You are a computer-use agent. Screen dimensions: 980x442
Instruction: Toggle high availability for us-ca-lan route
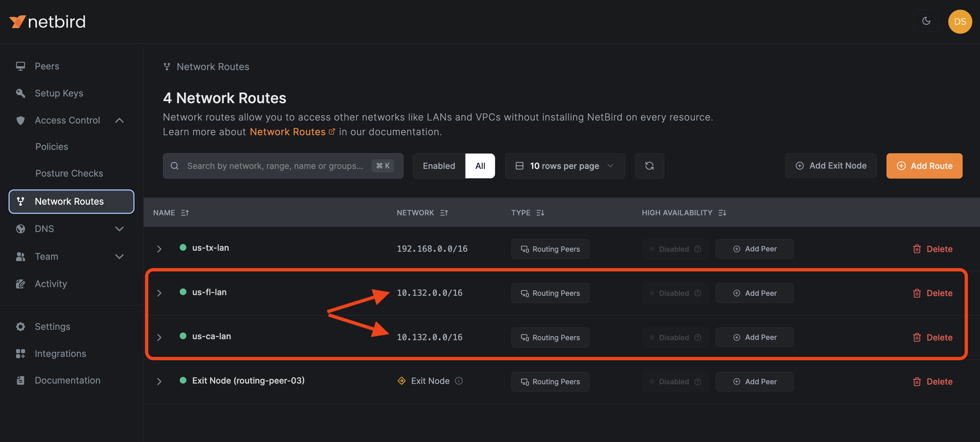click(x=674, y=337)
